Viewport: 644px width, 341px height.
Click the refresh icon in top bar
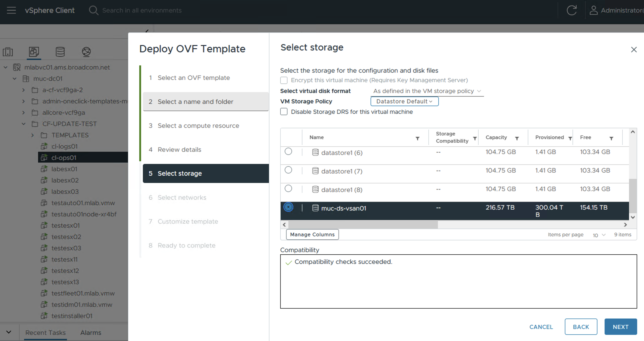click(x=571, y=10)
